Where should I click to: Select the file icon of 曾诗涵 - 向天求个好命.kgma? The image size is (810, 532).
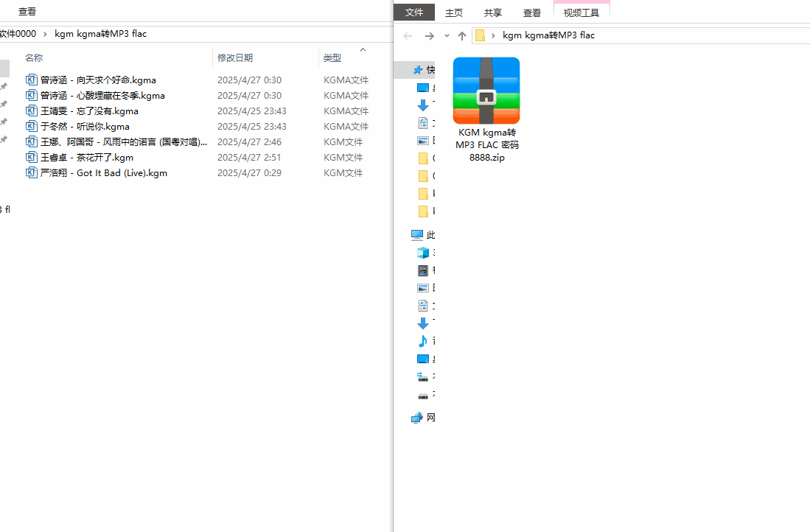coord(32,80)
